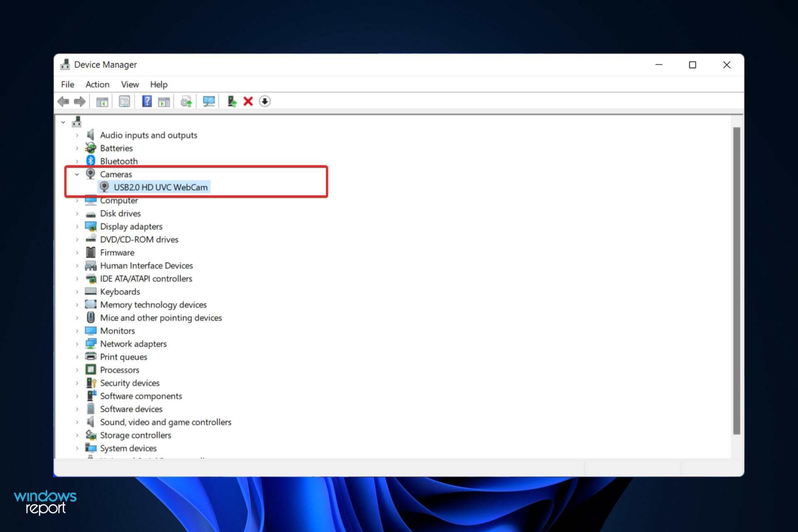Select USB2.0 HD UVC WebCam device
The image size is (798, 532).
[x=159, y=187]
